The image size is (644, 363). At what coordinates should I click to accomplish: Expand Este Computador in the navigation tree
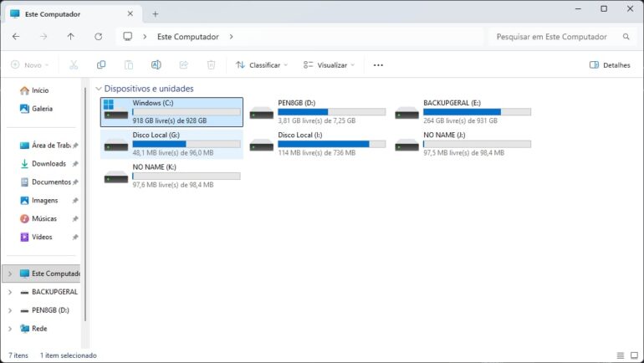tap(10, 274)
